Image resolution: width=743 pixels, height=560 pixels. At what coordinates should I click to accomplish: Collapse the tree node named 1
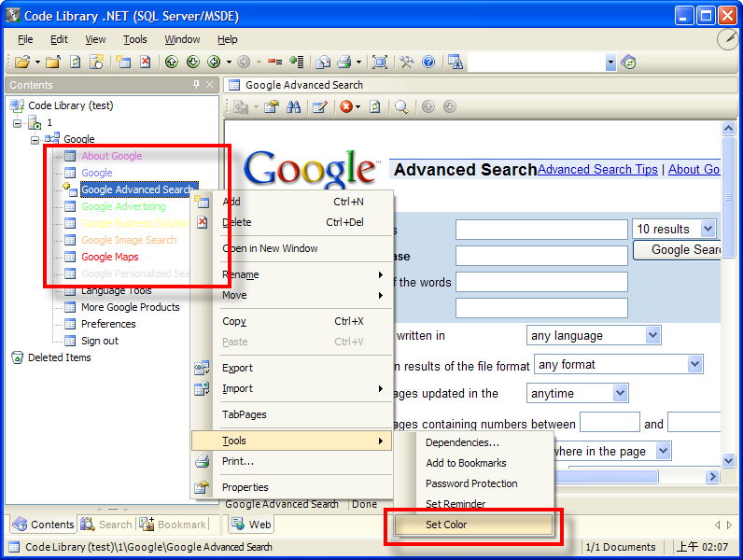pos(18,123)
